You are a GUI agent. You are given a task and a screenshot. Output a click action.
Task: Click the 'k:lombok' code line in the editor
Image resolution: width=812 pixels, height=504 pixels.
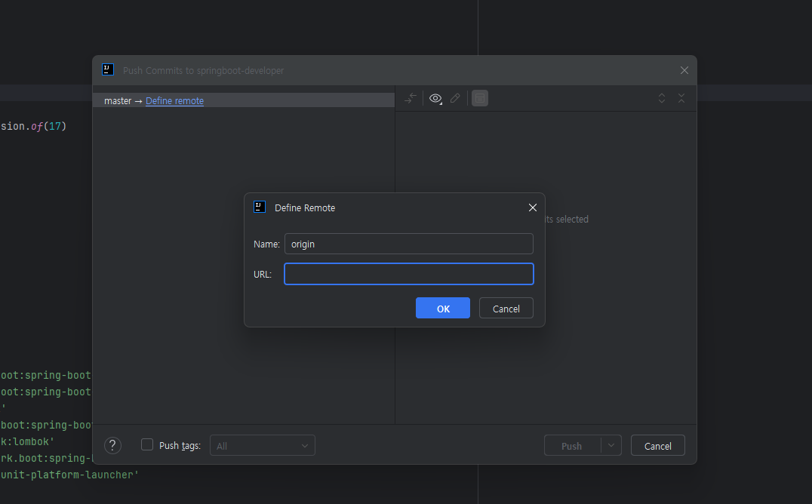point(27,441)
